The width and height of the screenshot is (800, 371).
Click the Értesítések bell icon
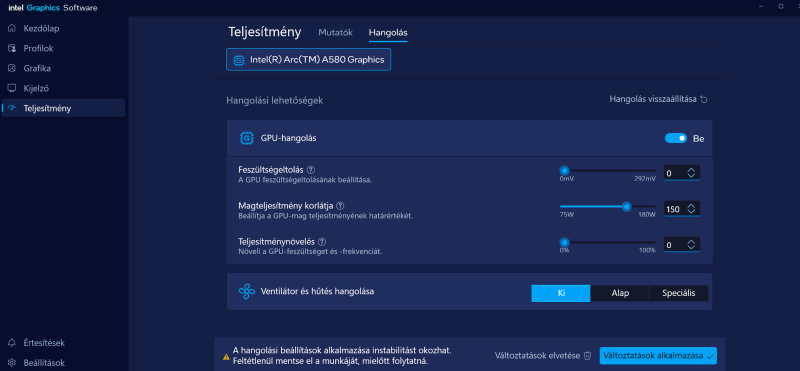[x=12, y=343]
